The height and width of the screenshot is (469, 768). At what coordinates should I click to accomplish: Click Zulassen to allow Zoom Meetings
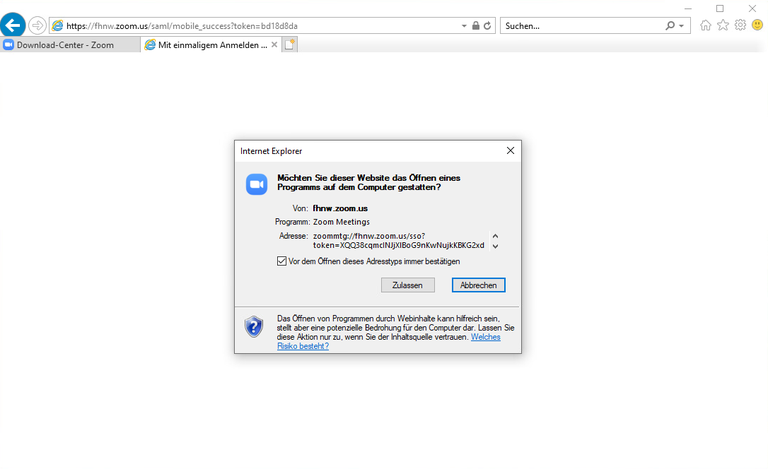pos(408,285)
